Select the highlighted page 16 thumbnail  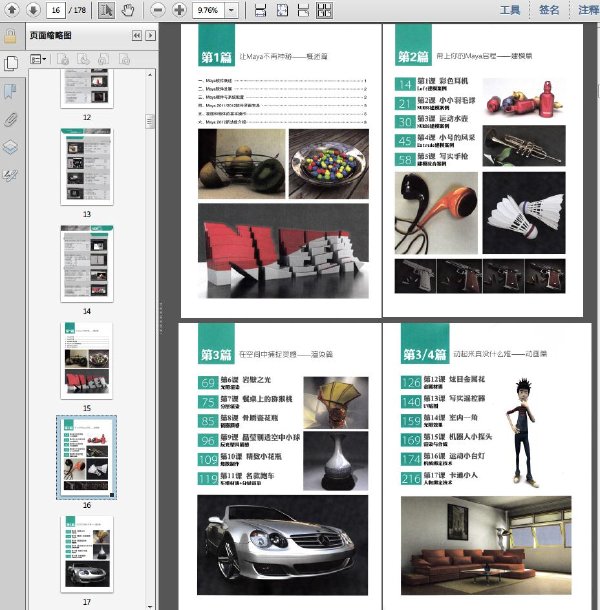click(86, 457)
